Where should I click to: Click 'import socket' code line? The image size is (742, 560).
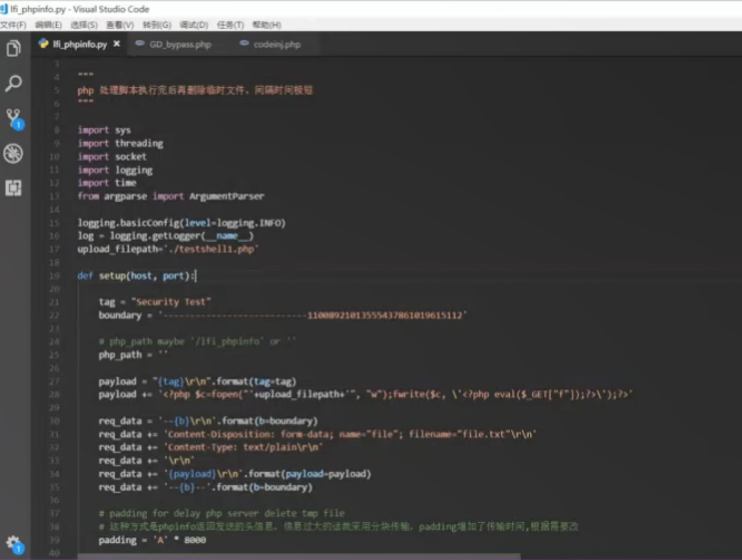click(112, 157)
